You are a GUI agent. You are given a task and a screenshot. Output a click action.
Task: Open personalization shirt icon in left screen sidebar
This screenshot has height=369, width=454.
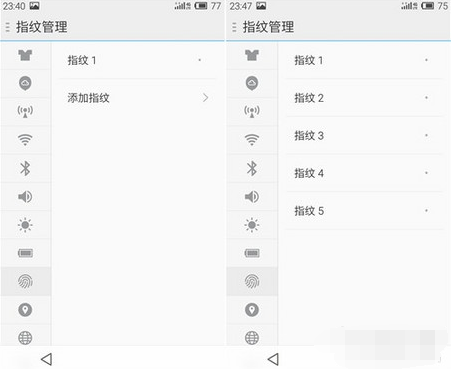(25, 55)
